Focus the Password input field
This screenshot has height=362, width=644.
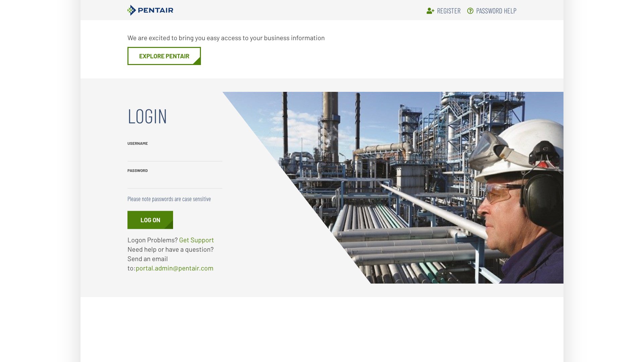[175, 182]
